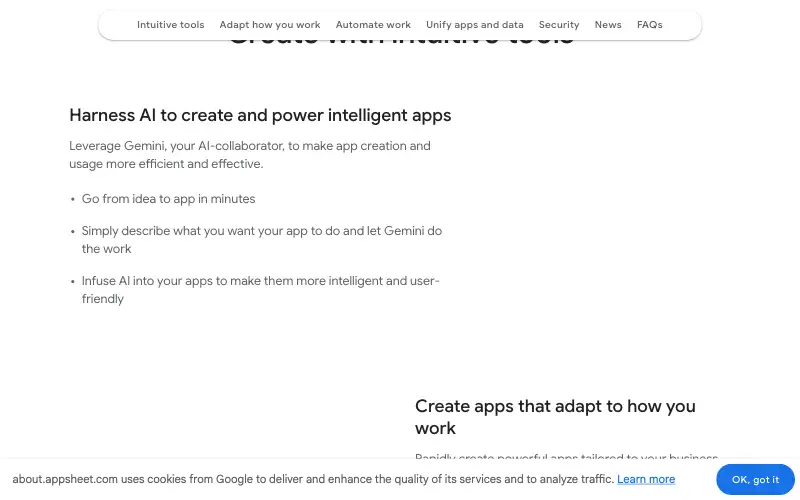Dismiss cookie banner with OK, got it

click(x=755, y=480)
